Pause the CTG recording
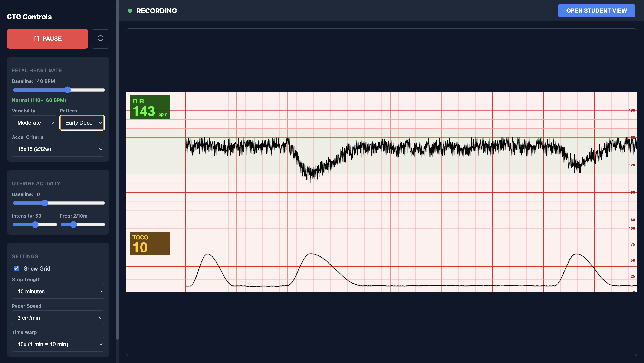The height and width of the screenshot is (363, 644). (47, 39)
